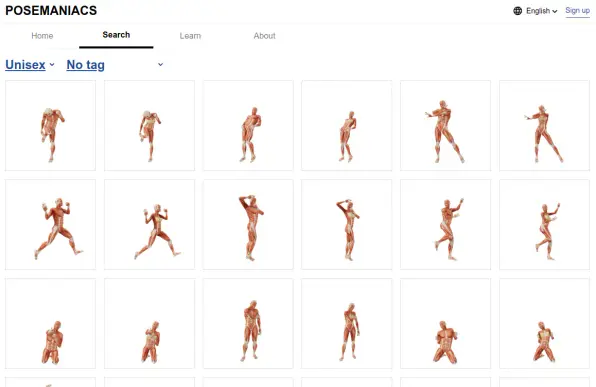Open fifth thumbnail in third row, kneeling pose

tap(445, 324)
